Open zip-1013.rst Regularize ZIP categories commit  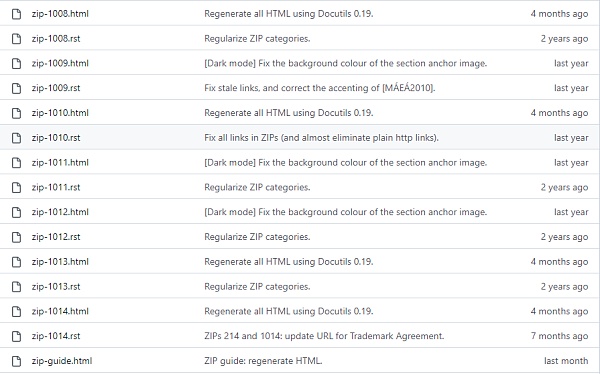(257, 287)
